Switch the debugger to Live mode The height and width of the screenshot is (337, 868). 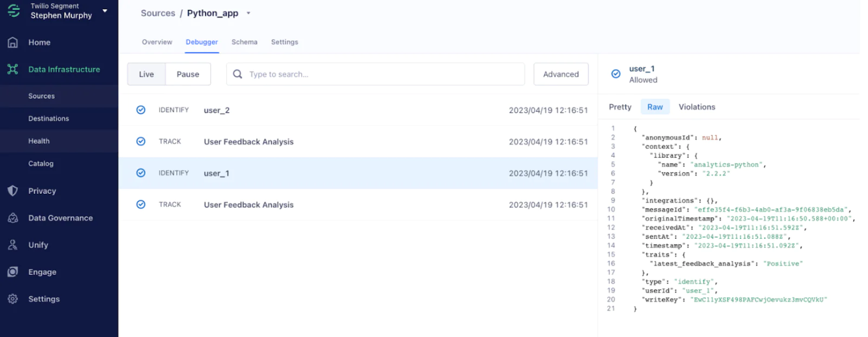point(146,74)
